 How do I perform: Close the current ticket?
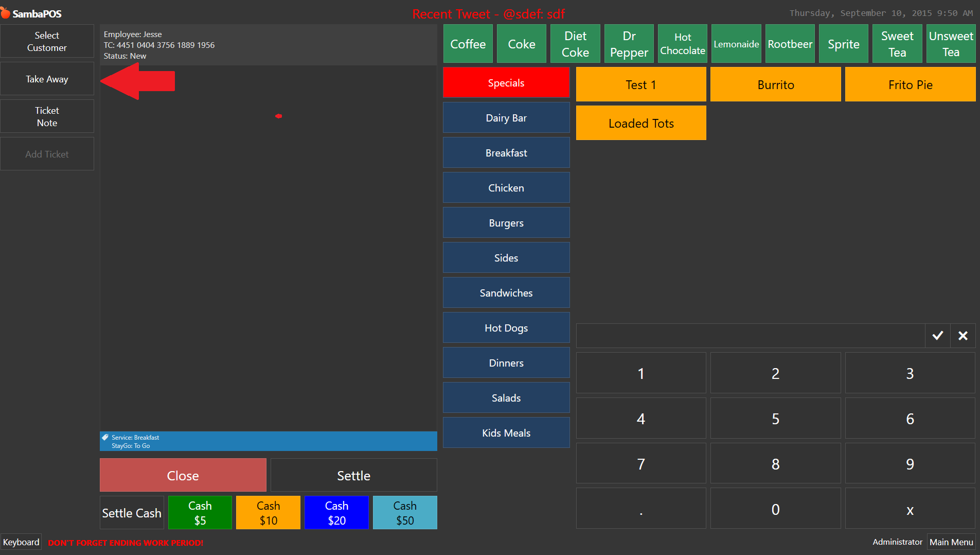183,476
